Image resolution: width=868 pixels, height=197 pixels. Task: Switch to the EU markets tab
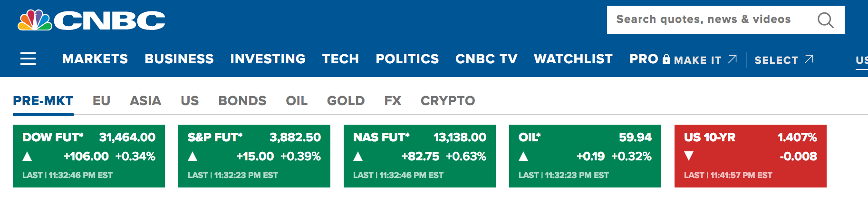[x=101, y=101]
